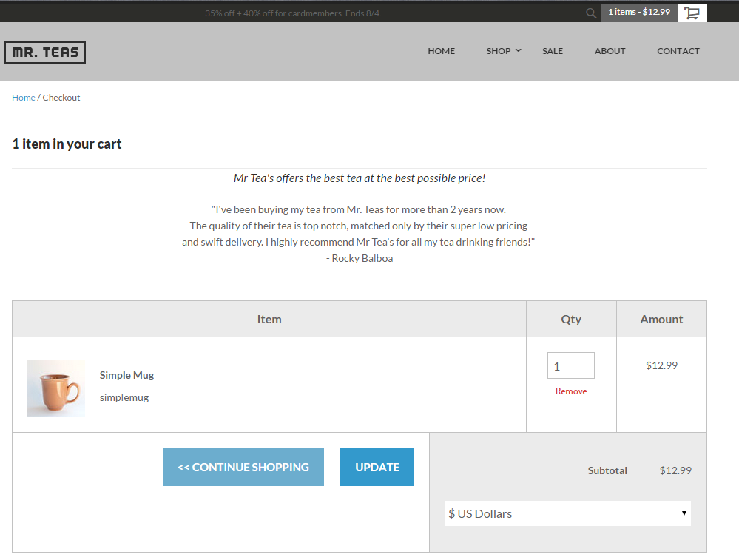Click the Rocky Balboa testimonial signature
739x560 pixels.
click(360, 258)
